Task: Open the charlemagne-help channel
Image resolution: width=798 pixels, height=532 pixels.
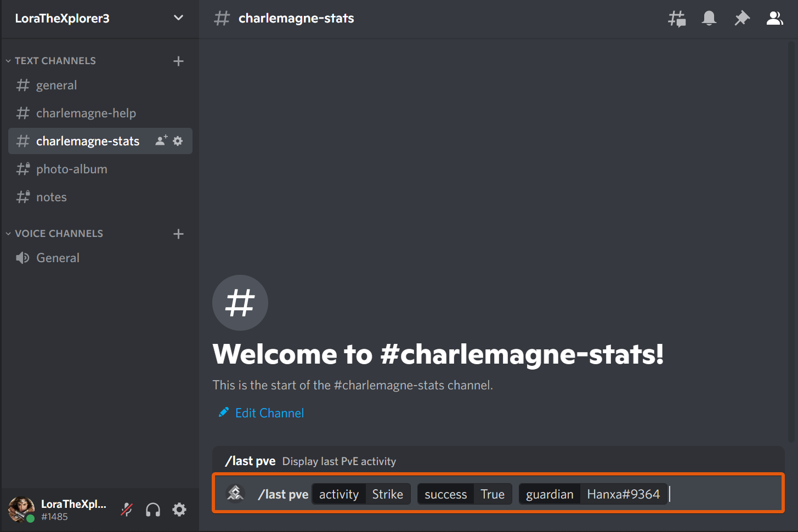Action: tap(100, 113)
